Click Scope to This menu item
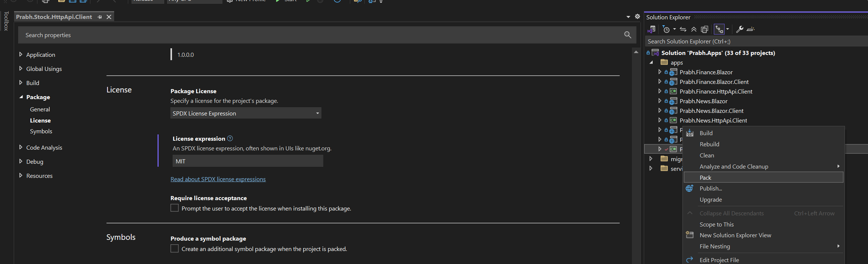This screenshot has width=868, height=264. (763, 224)
